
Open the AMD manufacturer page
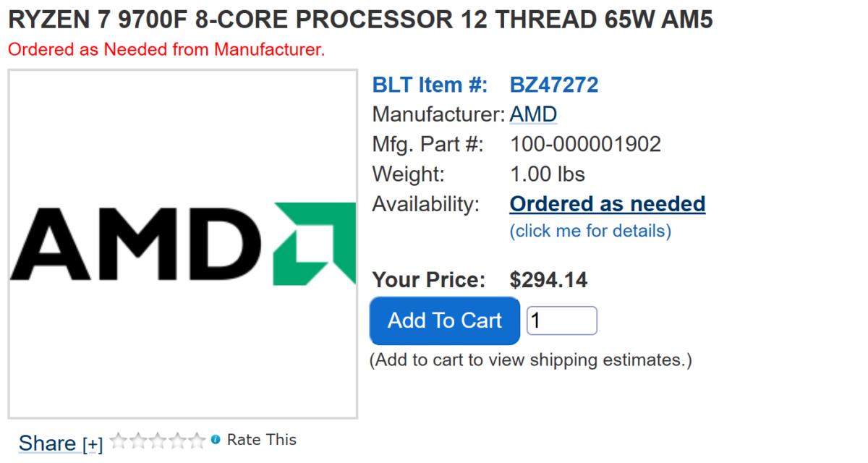533,114
